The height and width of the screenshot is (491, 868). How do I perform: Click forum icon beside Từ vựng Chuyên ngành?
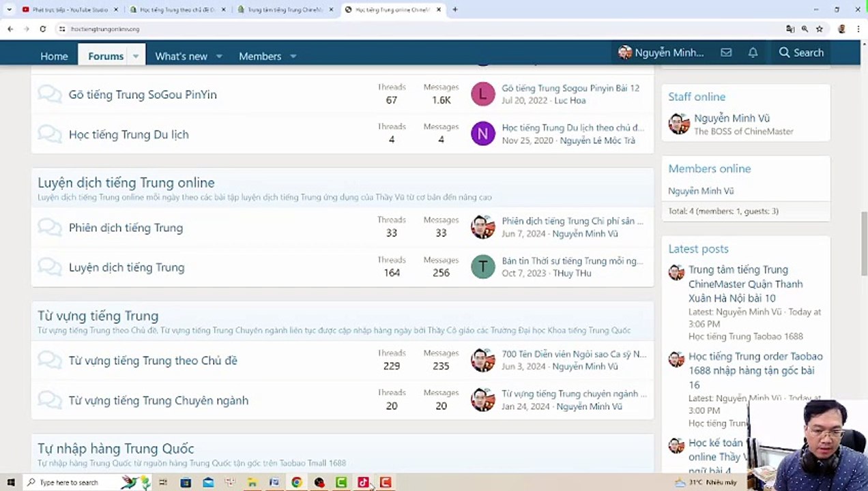(x=49, y=400)
